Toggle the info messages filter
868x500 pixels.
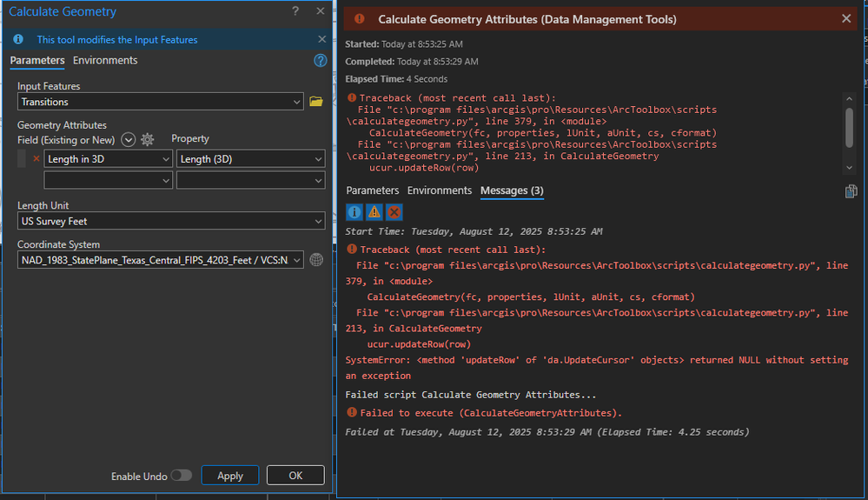pyautogui.click(x=354, y=211)
